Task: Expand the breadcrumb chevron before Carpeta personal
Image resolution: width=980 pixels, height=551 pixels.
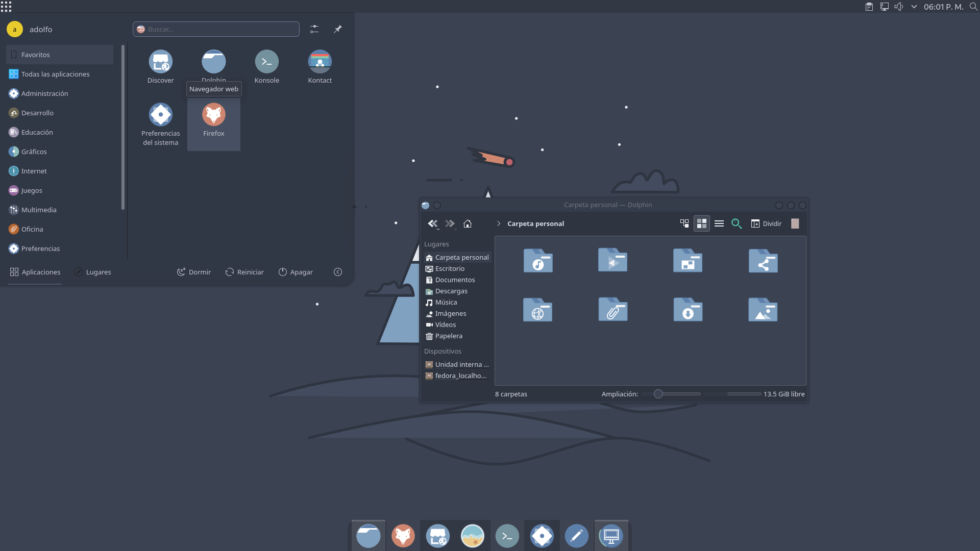Action: click(498, 223)
